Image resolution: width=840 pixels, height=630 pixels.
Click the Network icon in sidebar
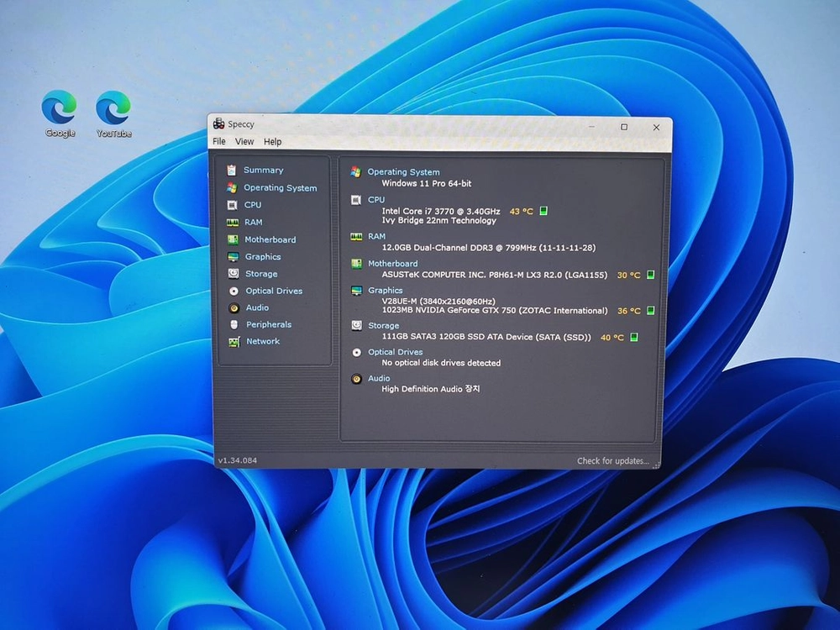[x=234, y=342]
